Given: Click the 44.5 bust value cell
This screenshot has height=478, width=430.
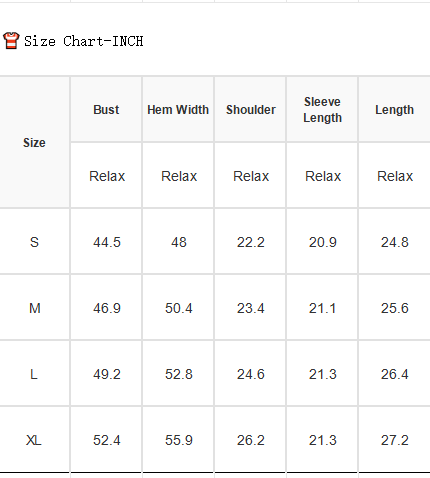Looking at the screenshot, I should (106, 242).
